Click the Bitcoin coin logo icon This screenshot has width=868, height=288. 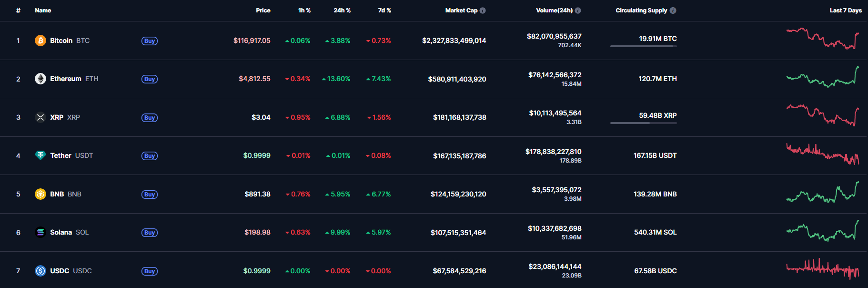40,41
